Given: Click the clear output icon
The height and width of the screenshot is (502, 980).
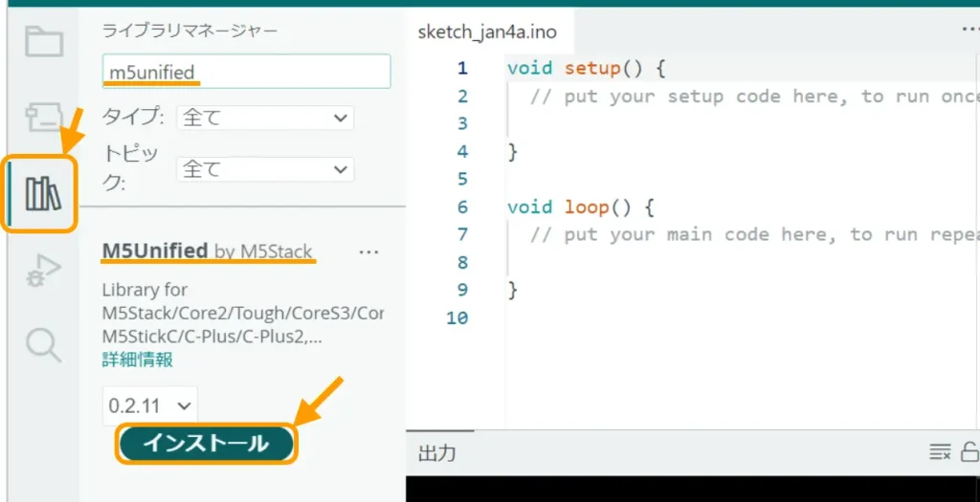Looking at the screenshot, I should pos(940,452).
